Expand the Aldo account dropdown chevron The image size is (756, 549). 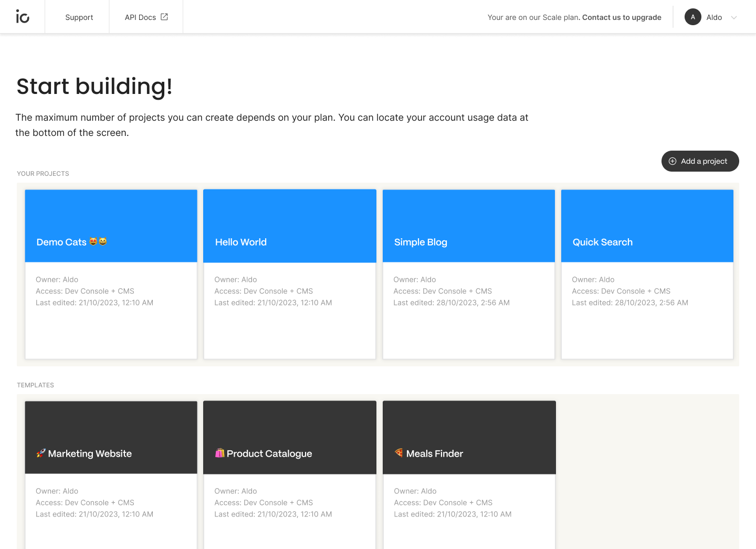[x=734, y=17]
